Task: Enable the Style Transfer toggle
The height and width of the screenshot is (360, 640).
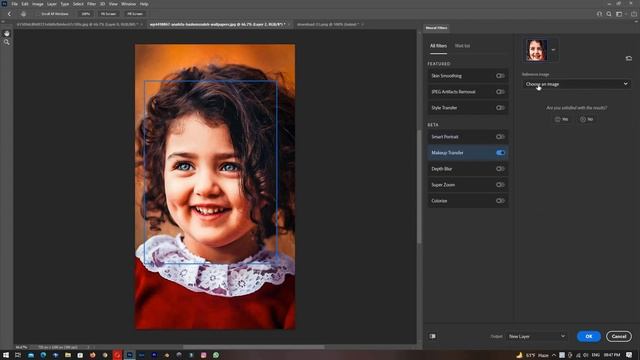Action: click(x=500, y=108)
